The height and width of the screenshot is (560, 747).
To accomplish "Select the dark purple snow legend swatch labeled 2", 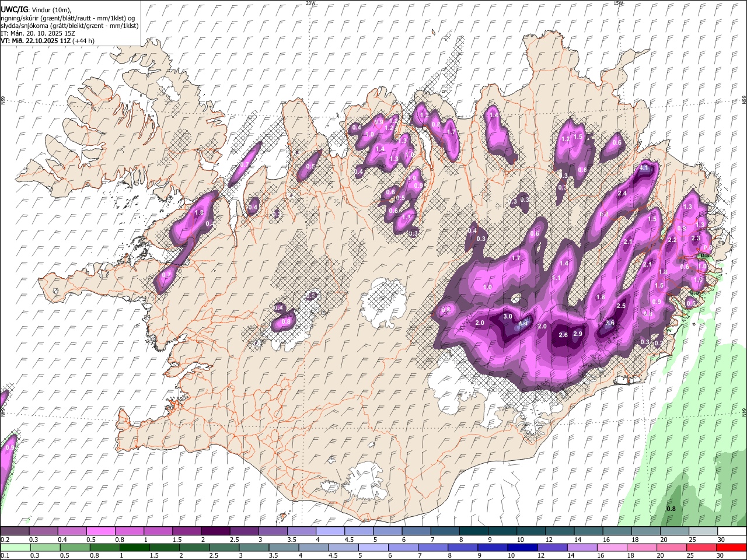I will tap(215, 531).
